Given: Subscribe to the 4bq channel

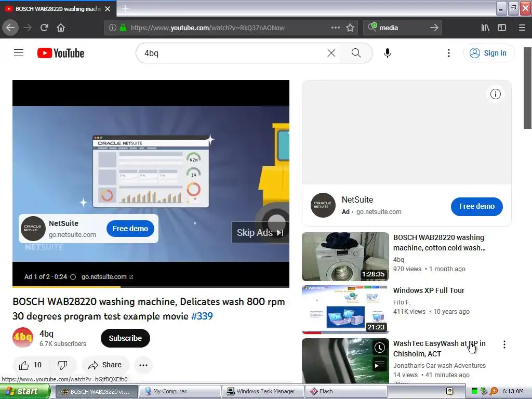Looking at the screenshot, I should coord(125,338).
